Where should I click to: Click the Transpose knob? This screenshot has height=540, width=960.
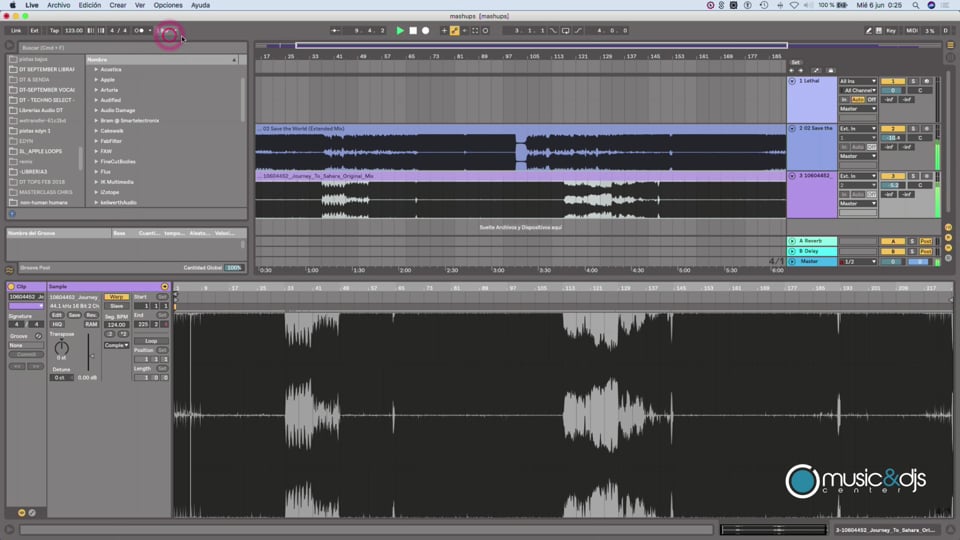point(62,348)
